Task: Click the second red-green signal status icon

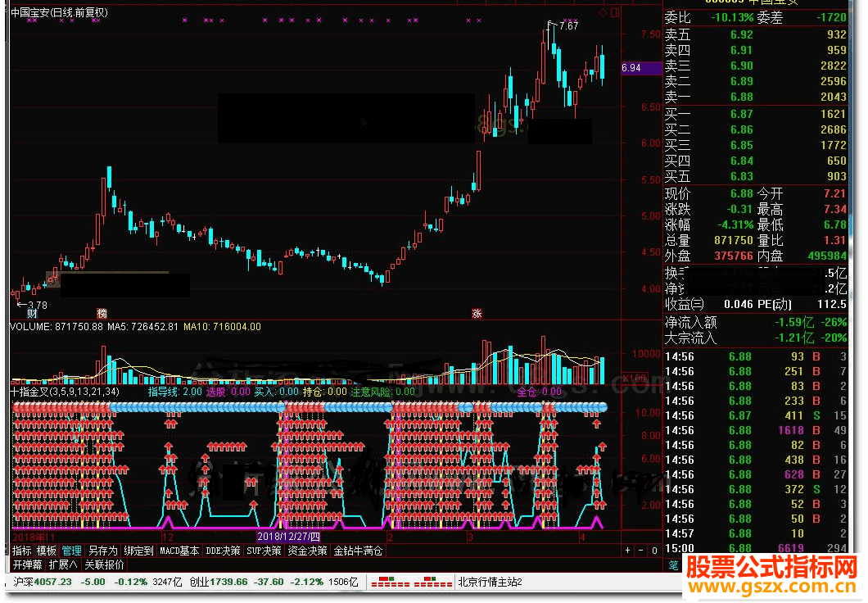Action: [433, 582]
